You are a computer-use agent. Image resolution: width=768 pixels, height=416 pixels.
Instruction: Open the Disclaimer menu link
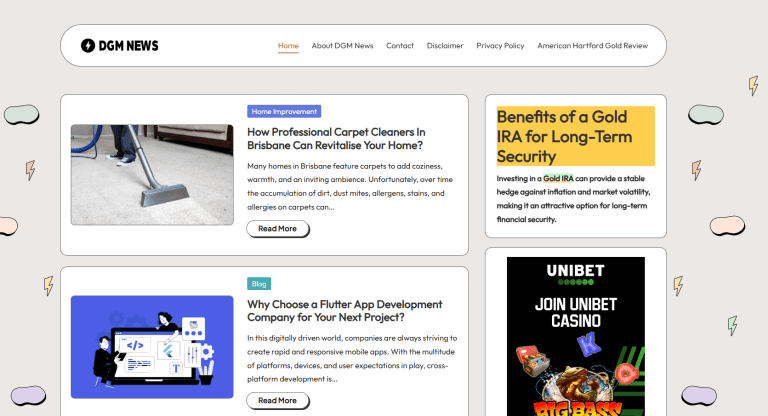(x=445, y=46)
